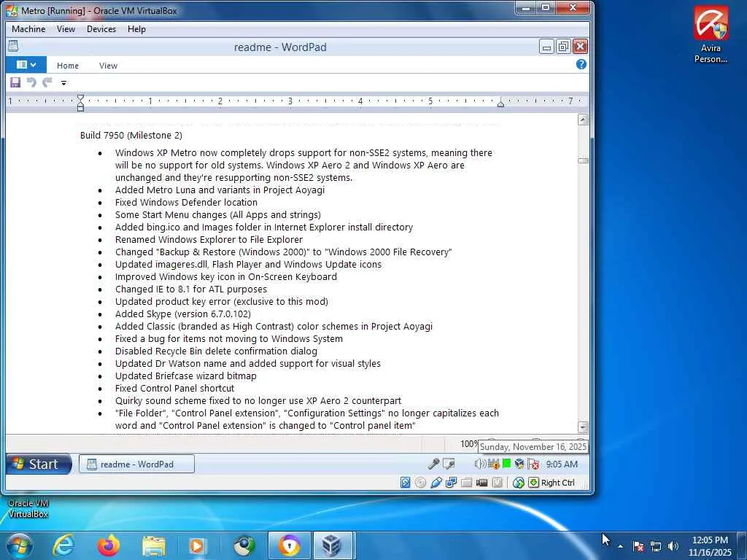Click the green square tray icon
Screen dimensions: 747x560
click(x=506, y=463)
